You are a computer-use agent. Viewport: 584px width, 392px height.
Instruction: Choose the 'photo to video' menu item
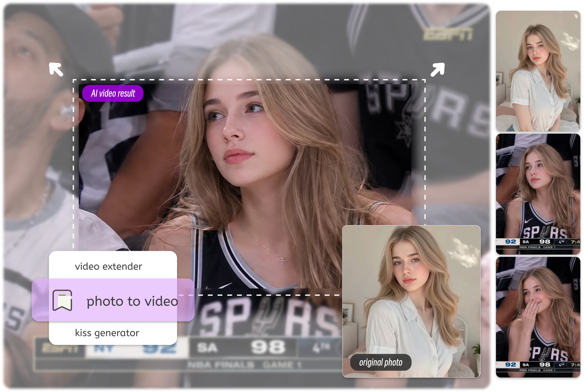point(113,300)
